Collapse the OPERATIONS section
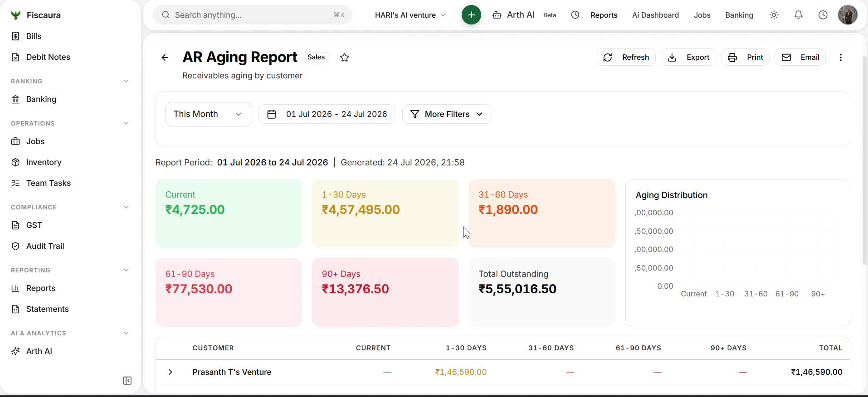This screenshot has height=397, width=868. pos(126,123)
